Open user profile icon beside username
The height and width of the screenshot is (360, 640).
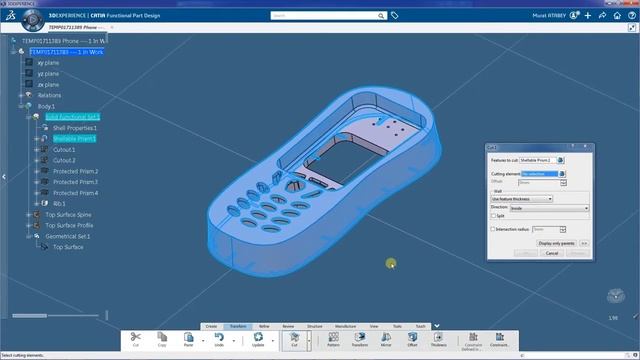click(x=574, y=16)
